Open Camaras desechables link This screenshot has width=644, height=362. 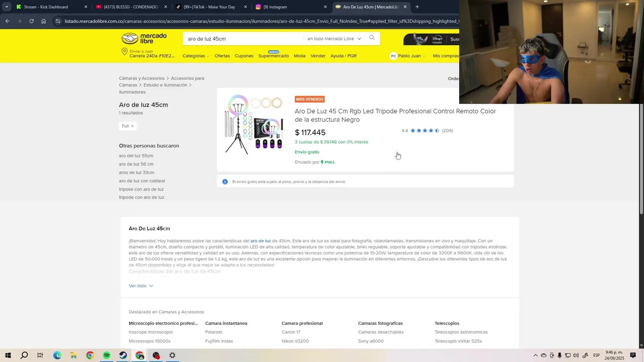click(x=381, y=332)
